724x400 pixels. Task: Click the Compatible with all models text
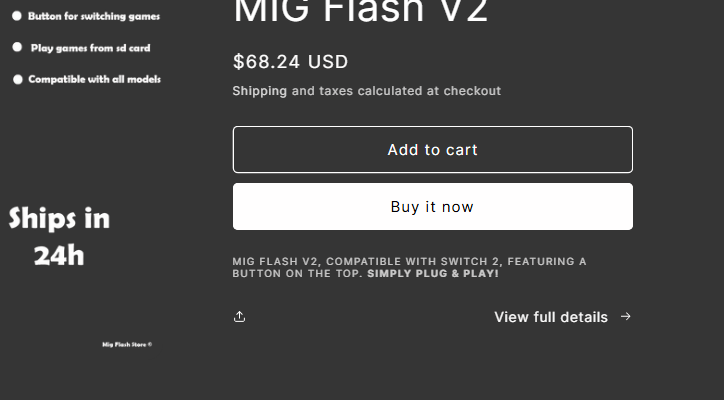(94, 79)
